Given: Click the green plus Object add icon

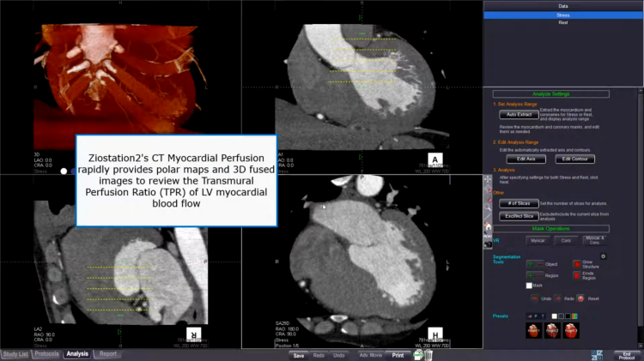Looking at the screenshot, I should tap(531, 264).
